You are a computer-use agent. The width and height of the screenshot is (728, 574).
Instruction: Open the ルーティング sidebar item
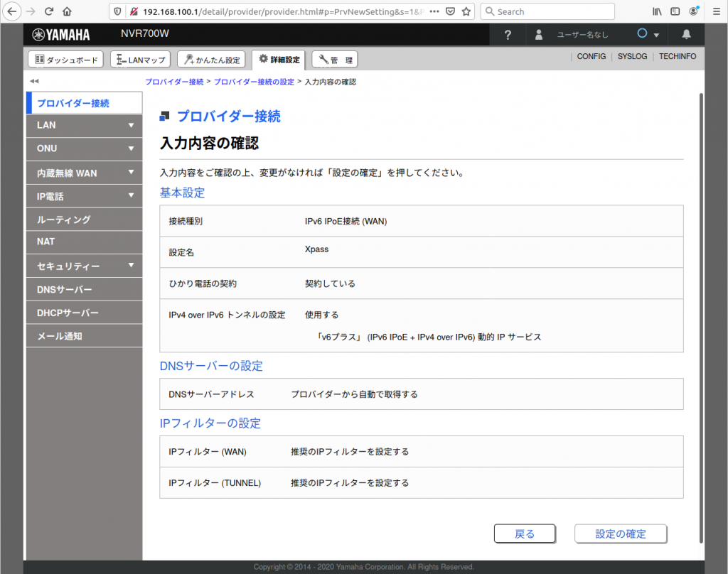click(x=84, y=220)
